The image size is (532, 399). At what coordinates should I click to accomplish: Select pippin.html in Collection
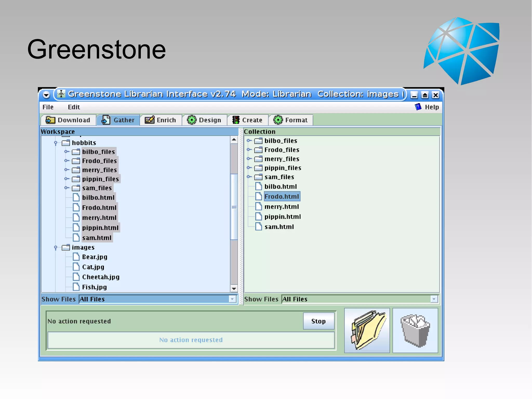click(x=283, y=217)
